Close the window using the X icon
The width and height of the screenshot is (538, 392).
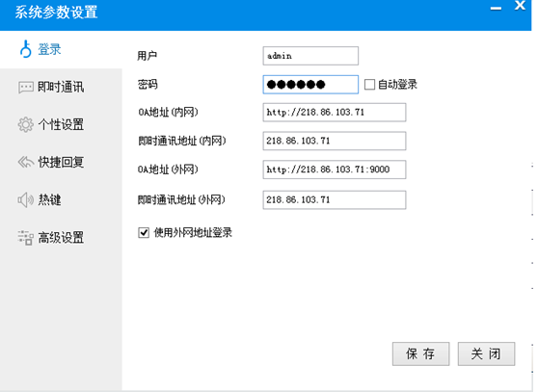pos(520,5)
